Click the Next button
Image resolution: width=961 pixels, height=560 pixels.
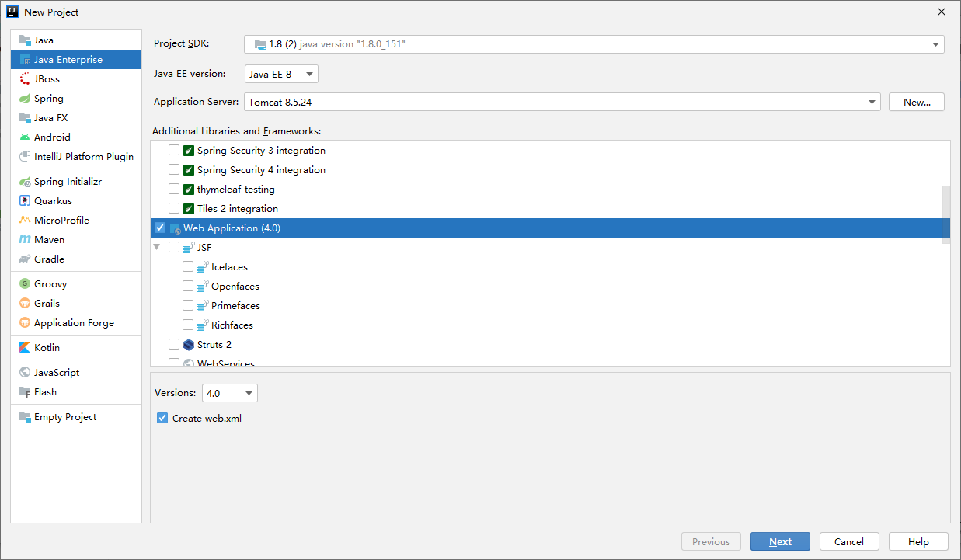780,541
